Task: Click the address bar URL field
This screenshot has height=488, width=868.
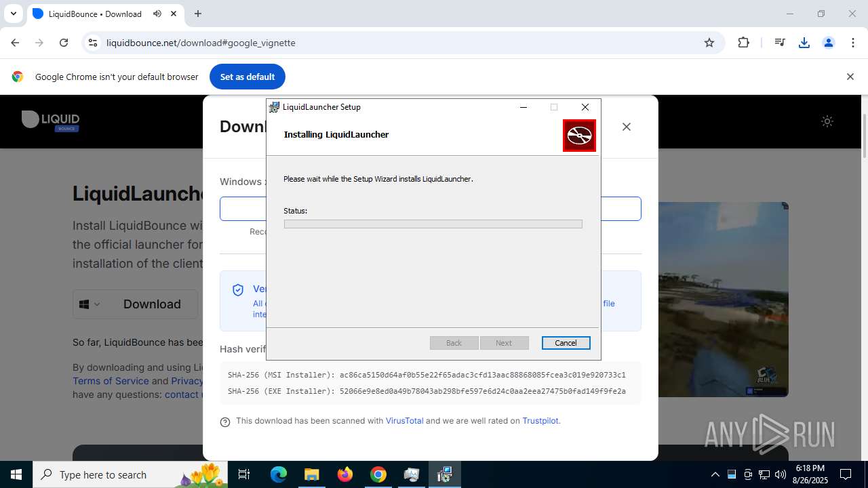Action: click(x=400, y=43)
